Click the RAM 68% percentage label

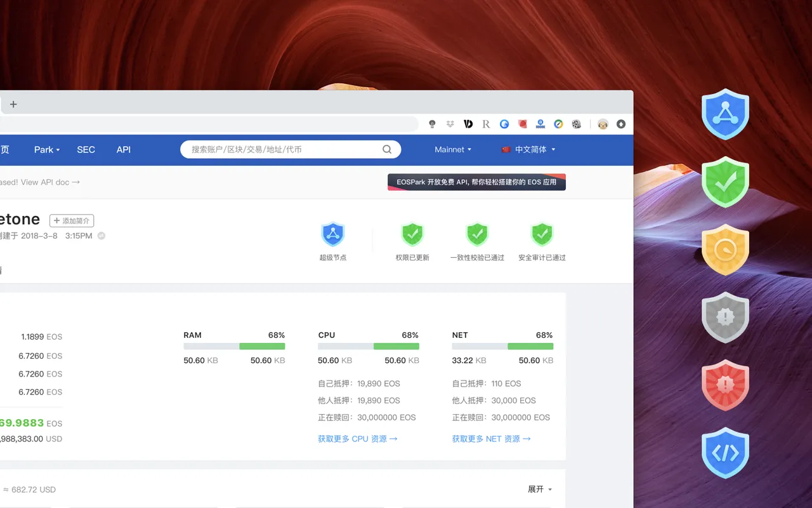click(x=277, y=335)
